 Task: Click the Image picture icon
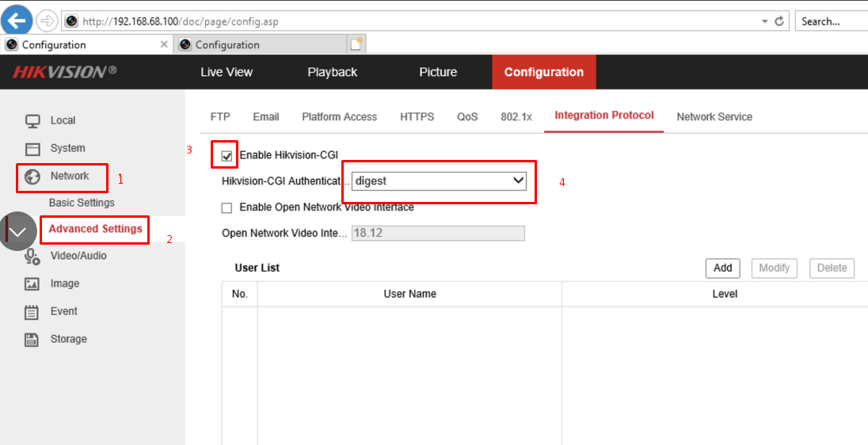(32, 284)
